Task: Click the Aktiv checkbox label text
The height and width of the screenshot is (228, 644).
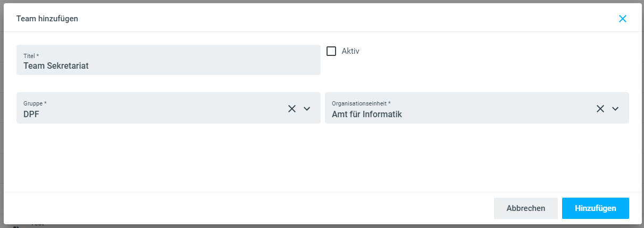Action: coord(350,51)
